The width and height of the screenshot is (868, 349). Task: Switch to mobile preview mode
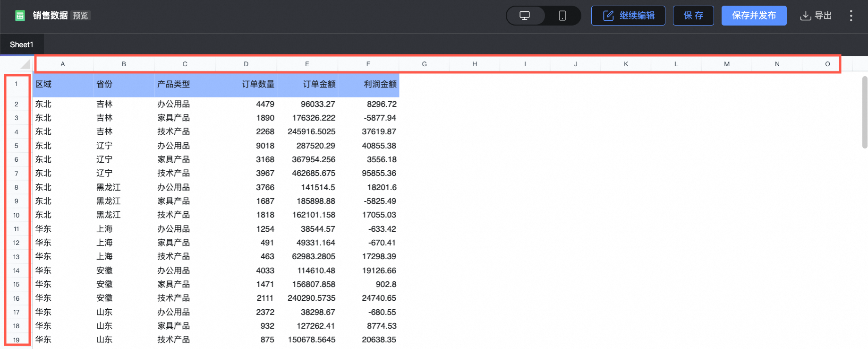(562, 16)
